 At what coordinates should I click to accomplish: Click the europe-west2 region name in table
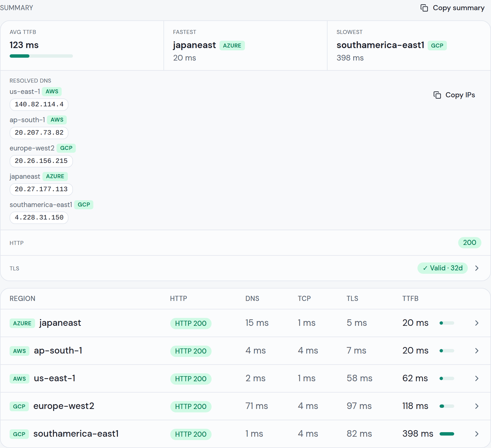point(64,406)
